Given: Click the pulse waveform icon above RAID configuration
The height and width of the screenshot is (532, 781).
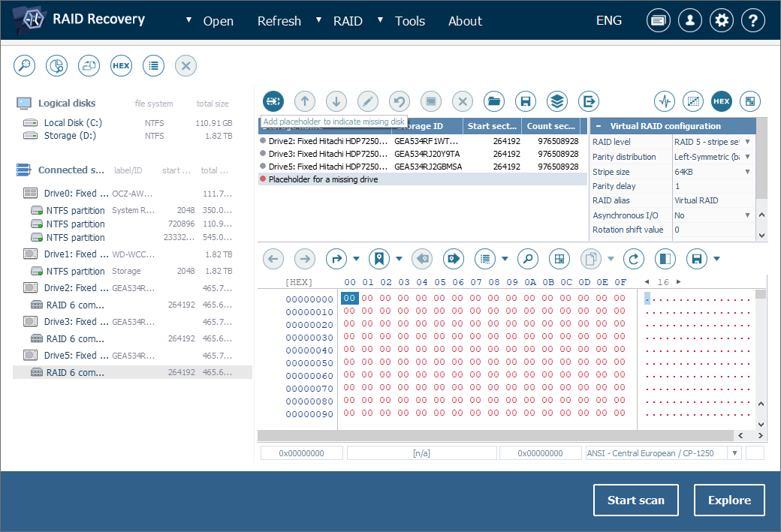Looking at the screenshot, I should [x=665, y=101].
